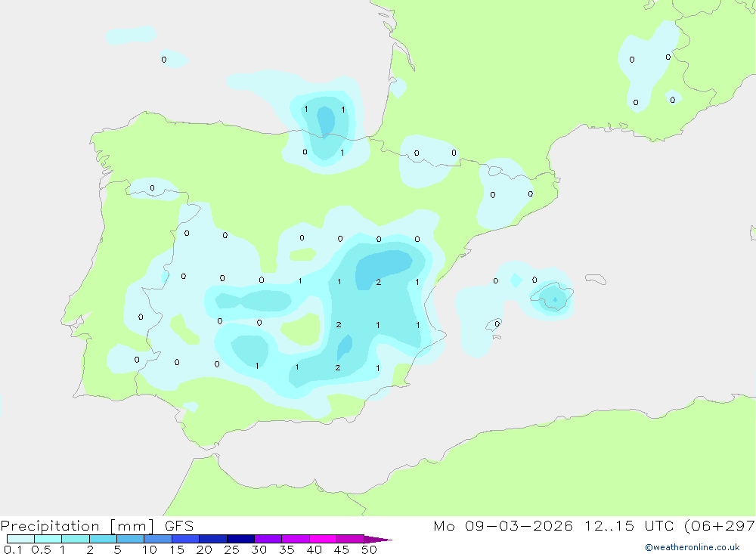Screen dimensions: 756x554
Task: Click the legend swatch between 15 and 20
Action: point(186,539)
